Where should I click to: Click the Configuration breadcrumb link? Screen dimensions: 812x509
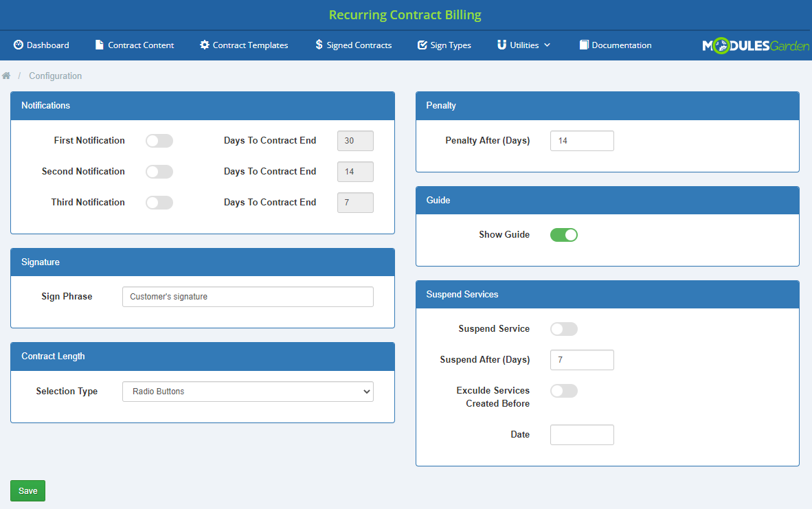click(x=56, y=76)
